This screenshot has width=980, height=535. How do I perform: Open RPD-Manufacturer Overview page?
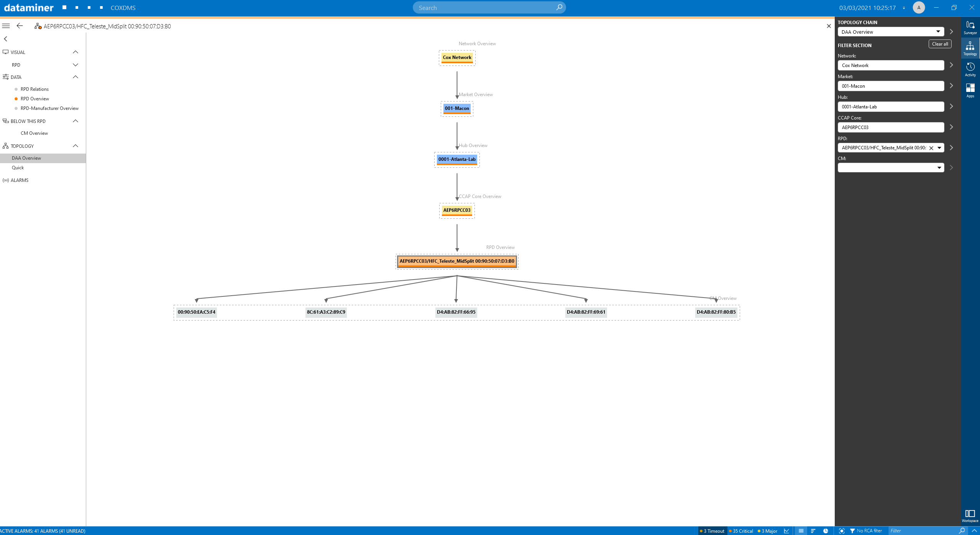49,108
